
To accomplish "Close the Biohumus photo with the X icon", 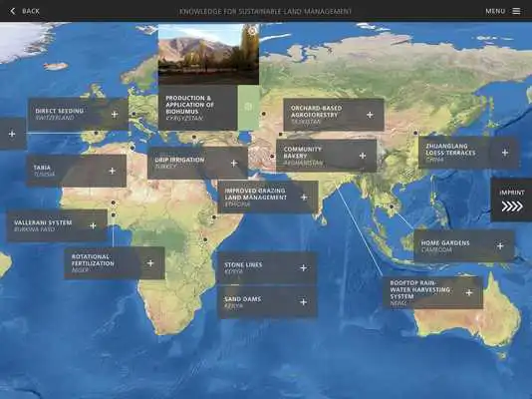I will click(252, 31).
